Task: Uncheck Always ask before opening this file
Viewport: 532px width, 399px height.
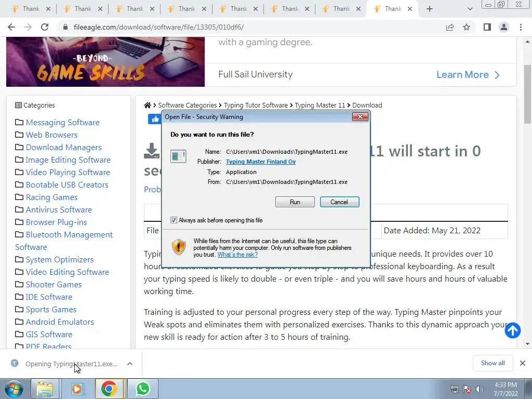Action: (x=174, y=220)
